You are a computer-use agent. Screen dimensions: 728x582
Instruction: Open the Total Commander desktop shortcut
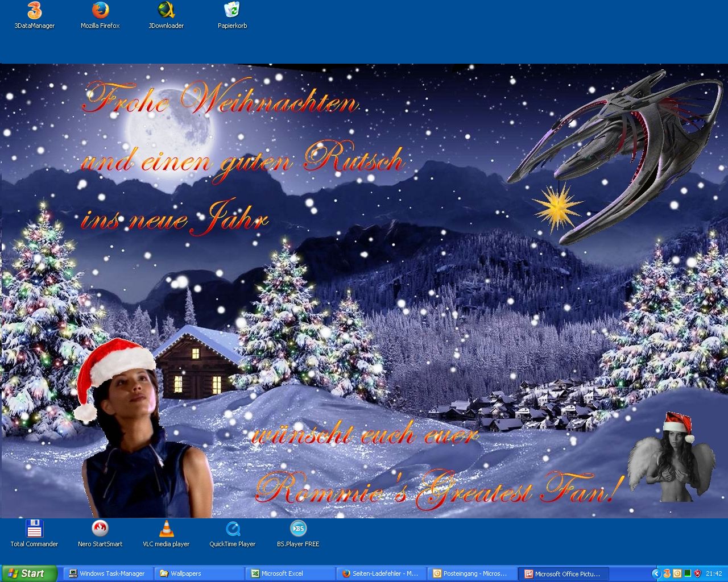click(34, 530)
